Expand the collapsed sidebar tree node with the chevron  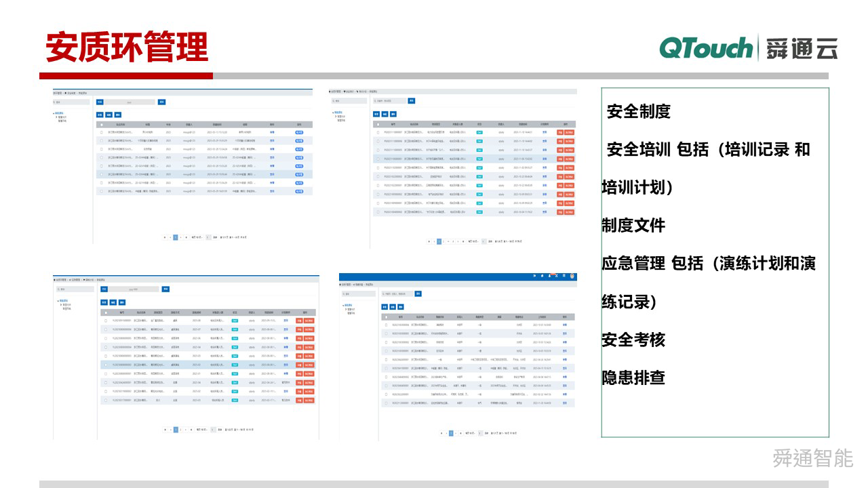click(335, 117)
